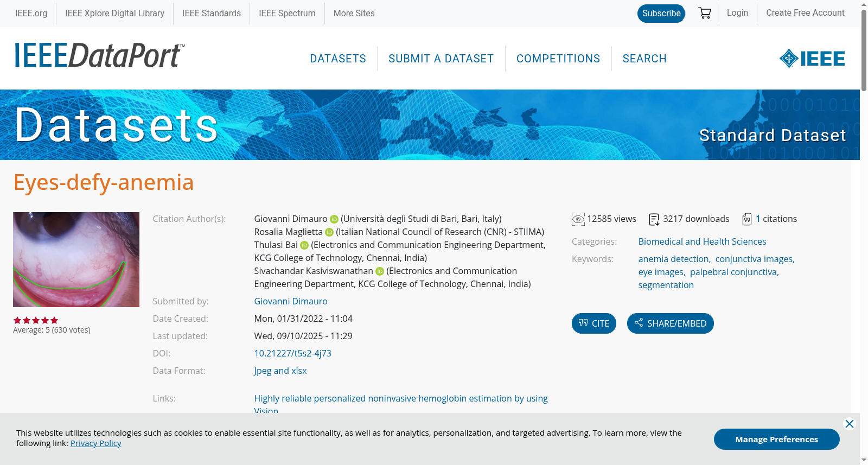Image resolution: width=868 pixels, height=465 pixels.
Task: Click the Eyes-defy-anemia dataset title
Action: pyautogui.click(x=104, y=182)
